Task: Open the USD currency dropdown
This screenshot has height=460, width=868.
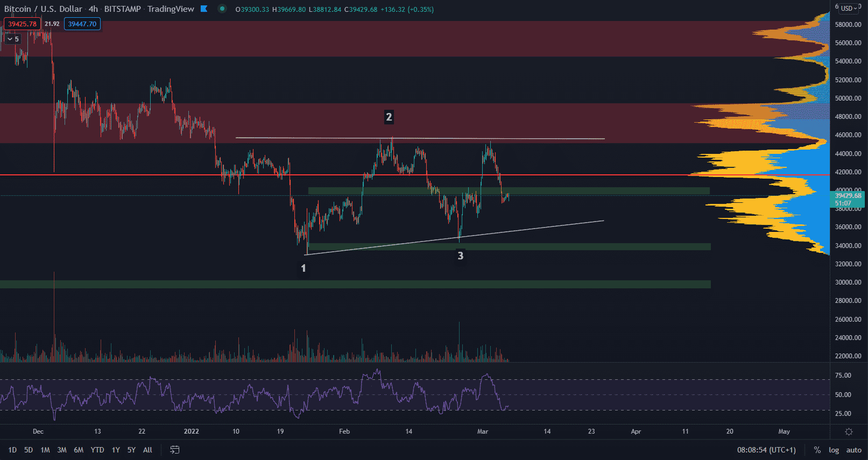Action: (850, 8)
